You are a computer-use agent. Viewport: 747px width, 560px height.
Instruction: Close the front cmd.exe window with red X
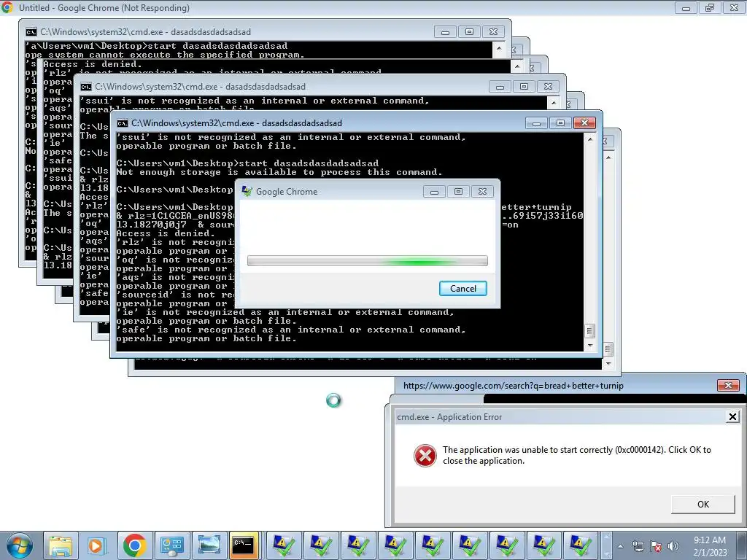coord(584,122)
